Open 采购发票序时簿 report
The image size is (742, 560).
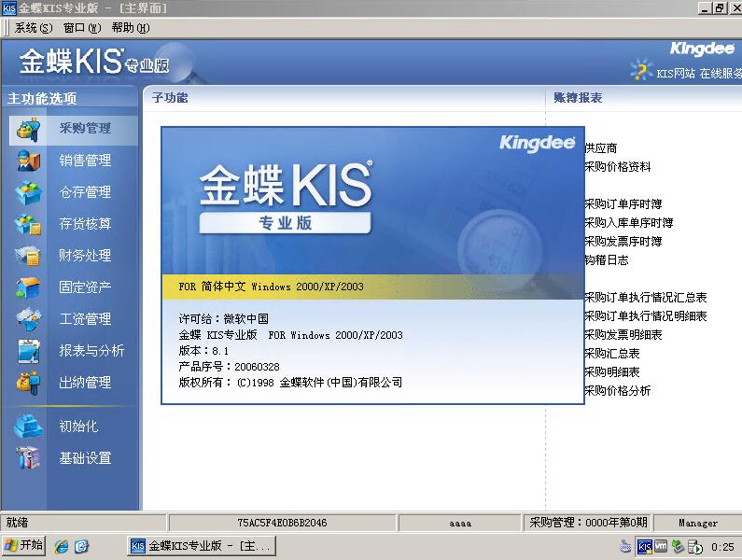click(x=623, y=242)
